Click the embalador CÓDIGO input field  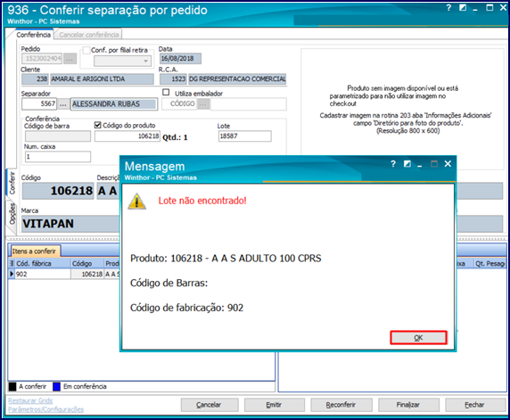(x=179, y=104)
